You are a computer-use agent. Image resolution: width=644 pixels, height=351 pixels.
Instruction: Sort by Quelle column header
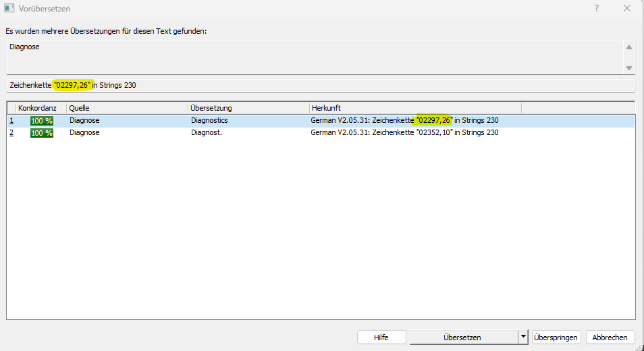[x=127, y=108]
